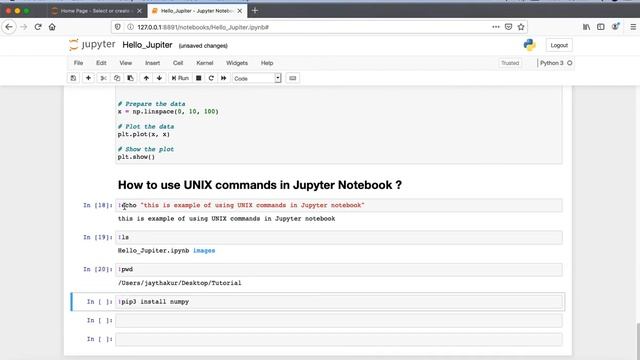Open the Kernel menu

point(205,63)
